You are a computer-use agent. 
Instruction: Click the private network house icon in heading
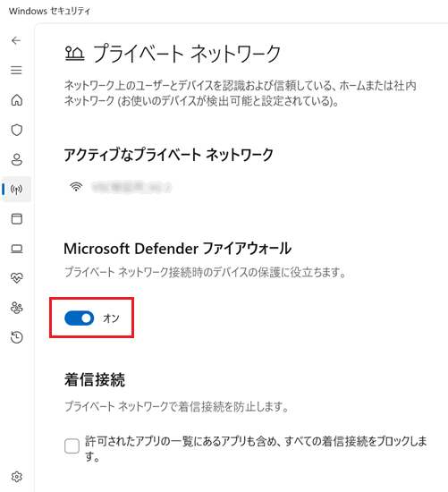coord(75,53)
